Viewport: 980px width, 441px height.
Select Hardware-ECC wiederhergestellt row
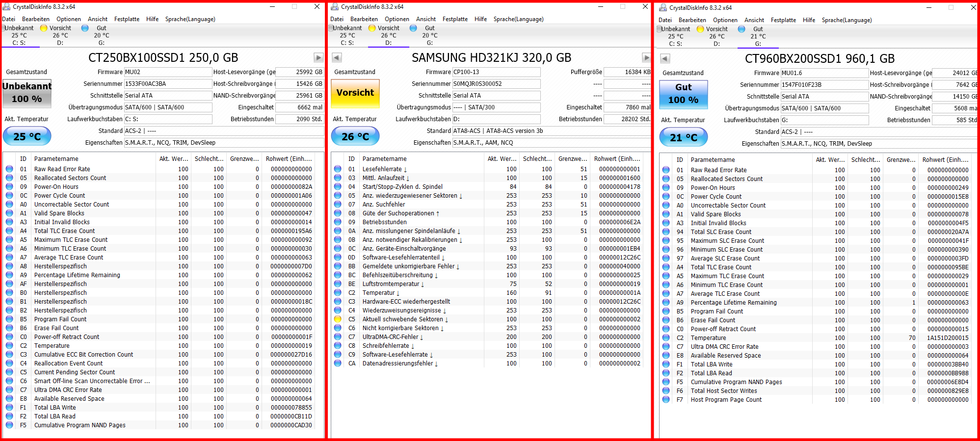click(488, 301)
